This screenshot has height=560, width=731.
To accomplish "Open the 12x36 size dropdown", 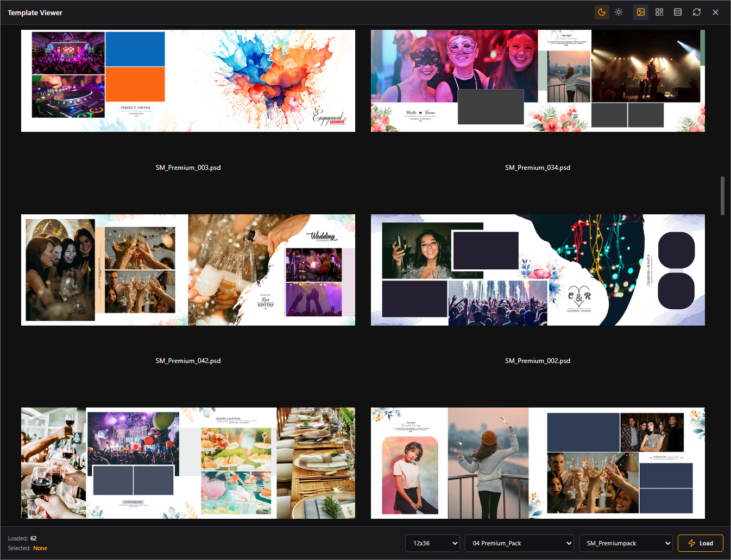I will [x=433, y=543].
